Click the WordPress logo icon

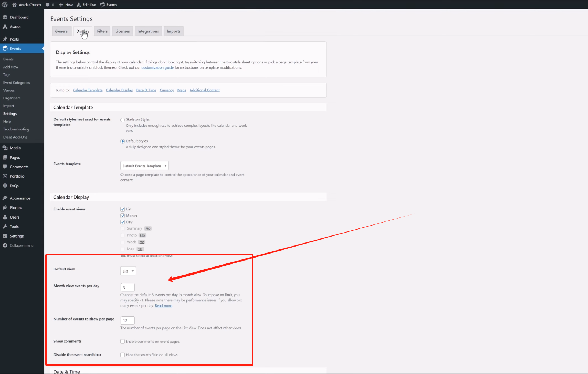[5, 5]
